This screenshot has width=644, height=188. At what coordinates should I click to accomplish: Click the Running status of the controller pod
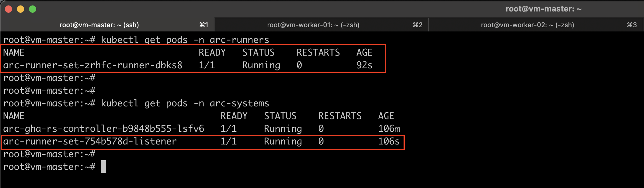pos(283,129)
